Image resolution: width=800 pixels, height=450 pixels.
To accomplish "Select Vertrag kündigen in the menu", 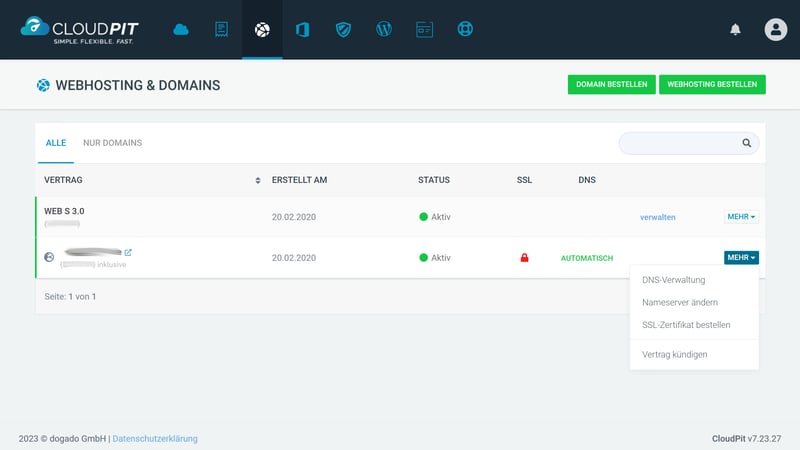I will click(675, 354).
